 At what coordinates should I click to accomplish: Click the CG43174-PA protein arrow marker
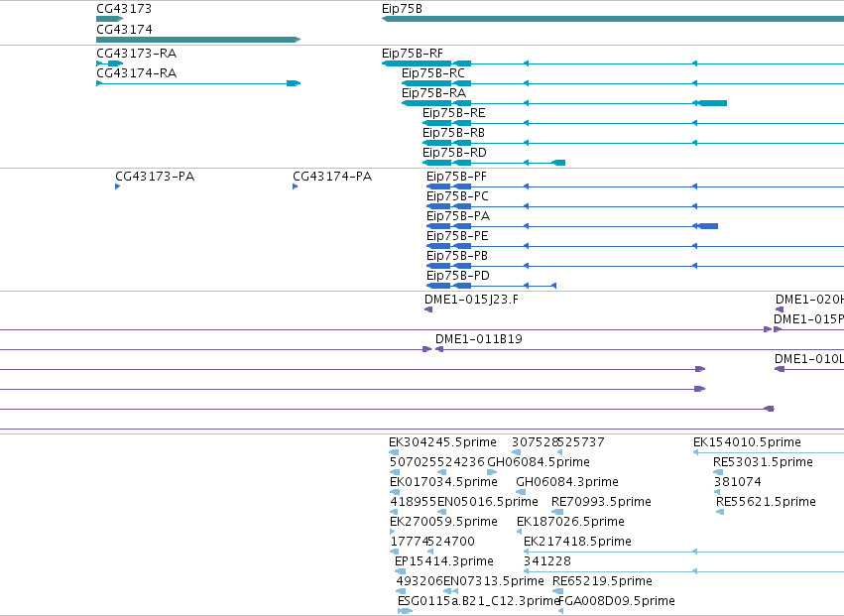[x=295, y=186]
